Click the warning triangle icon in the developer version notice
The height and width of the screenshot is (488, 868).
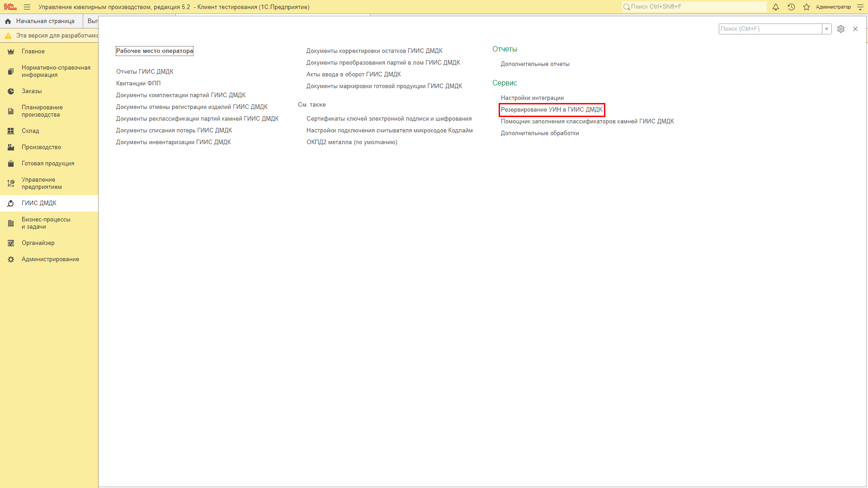(x=8, y=36)
